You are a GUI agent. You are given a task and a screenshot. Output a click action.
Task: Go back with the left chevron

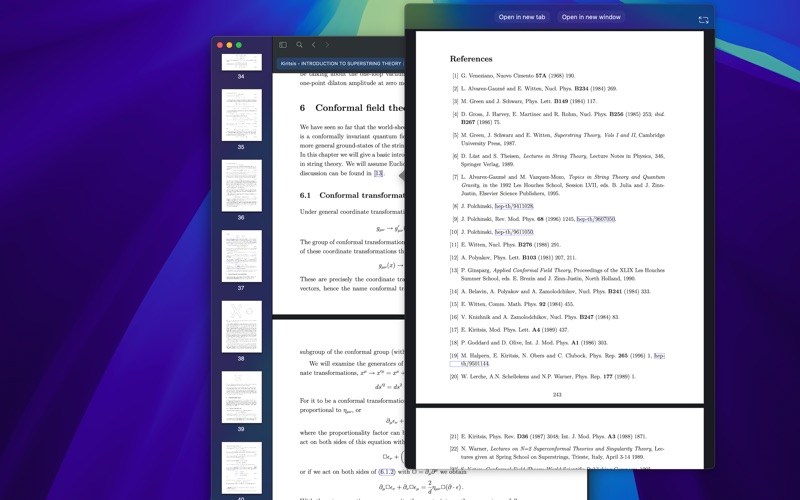point(313,45)
